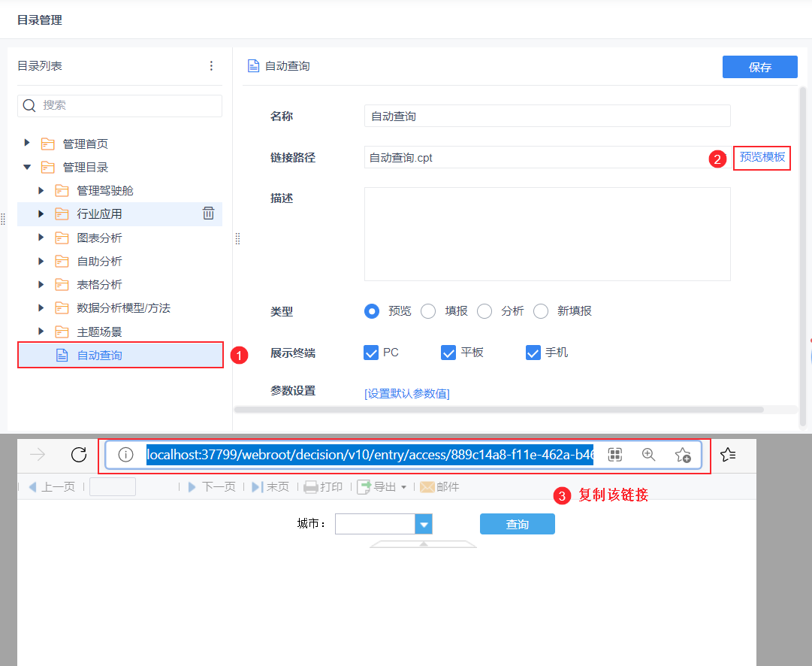Delete the 行业应用 folder with trash icon
The width and height of the screenshot is (812, 666).
(x=208, y=213)
